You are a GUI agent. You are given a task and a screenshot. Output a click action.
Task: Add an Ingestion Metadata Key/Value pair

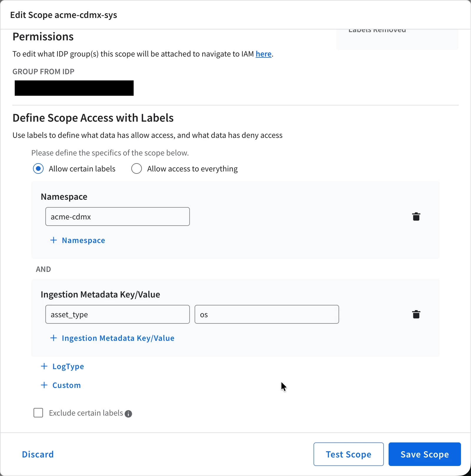[x=112, y=338]
